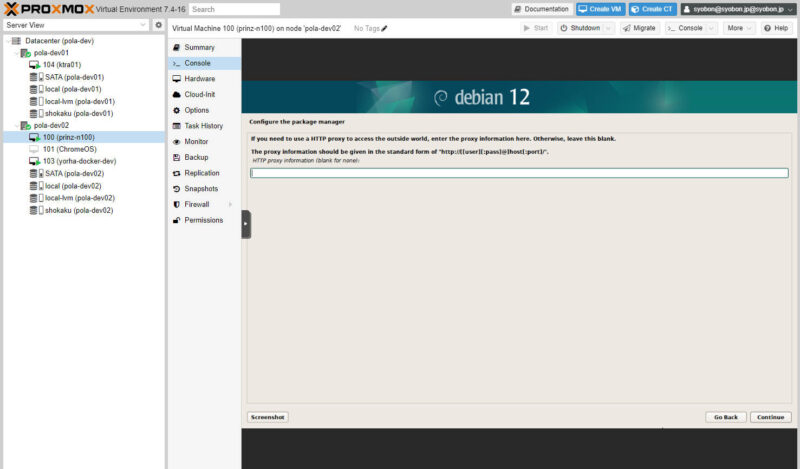Select shokaku (pola-dev02) storage
Screen dimensions: 800x469
tap(79, 210)
